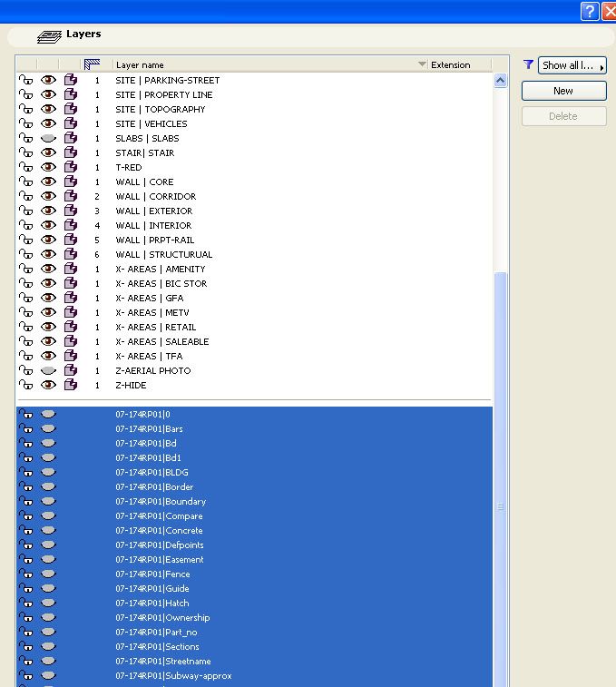This screenshot has height=687, width=616.
Task: Toggle lock icon for SITE | PARKING-STREET layer
Action: (x=25, y=80)
